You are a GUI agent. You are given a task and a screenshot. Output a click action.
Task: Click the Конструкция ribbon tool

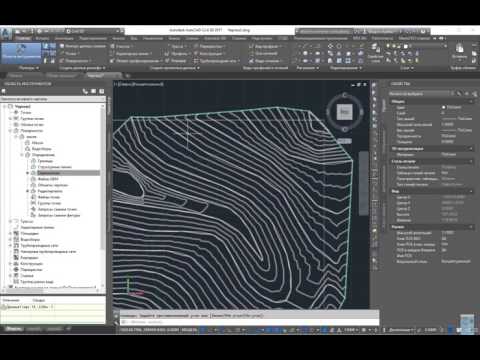point(209,53)
